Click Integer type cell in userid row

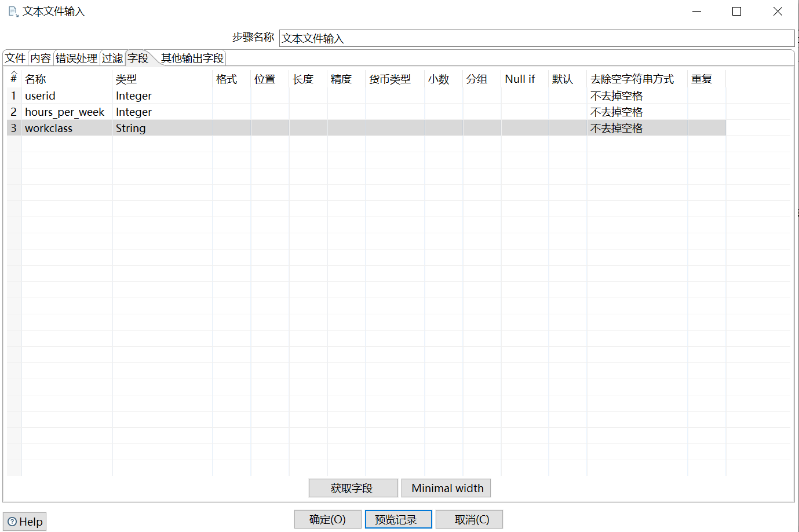tap(162, 96)
